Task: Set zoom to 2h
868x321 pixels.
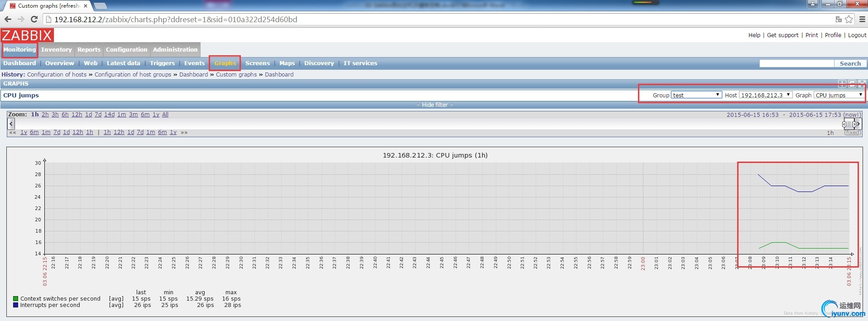Action: (x=45, y=115)
